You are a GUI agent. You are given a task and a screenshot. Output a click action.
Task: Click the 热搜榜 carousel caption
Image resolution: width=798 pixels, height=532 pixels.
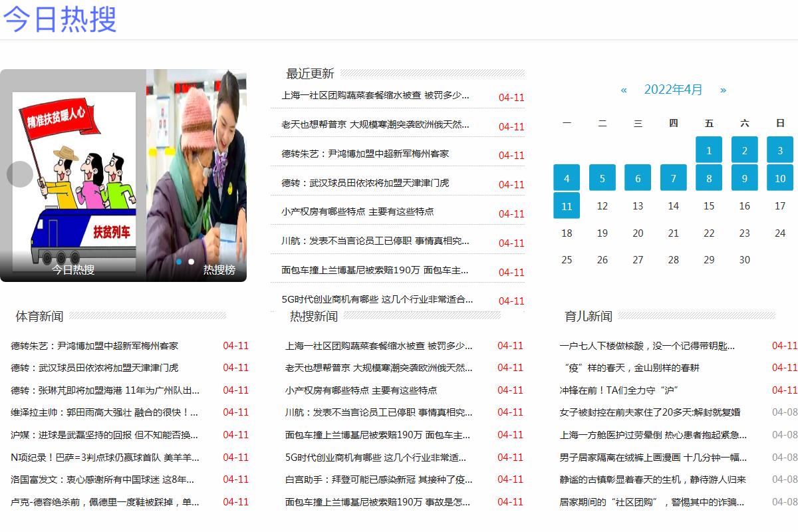coord(219,270)
